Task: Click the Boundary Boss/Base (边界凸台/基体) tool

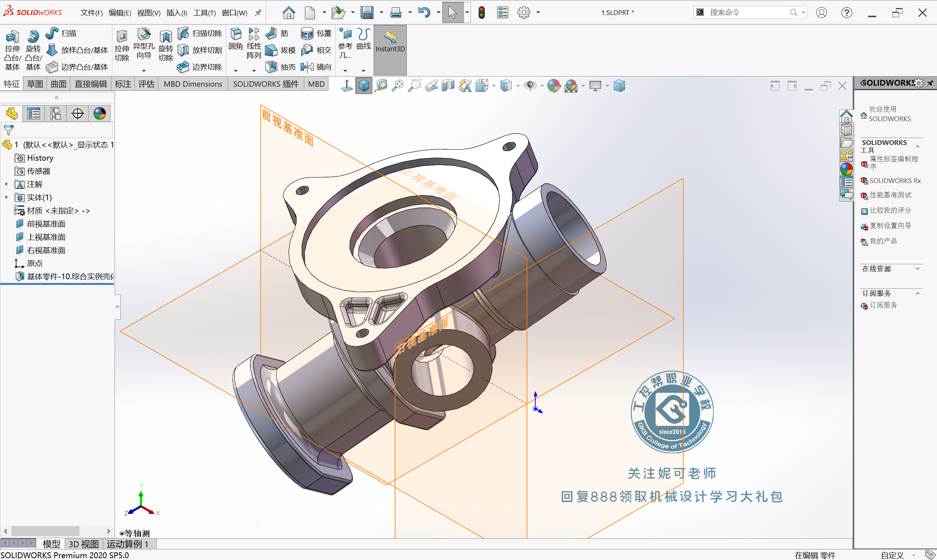Action: 77,67
